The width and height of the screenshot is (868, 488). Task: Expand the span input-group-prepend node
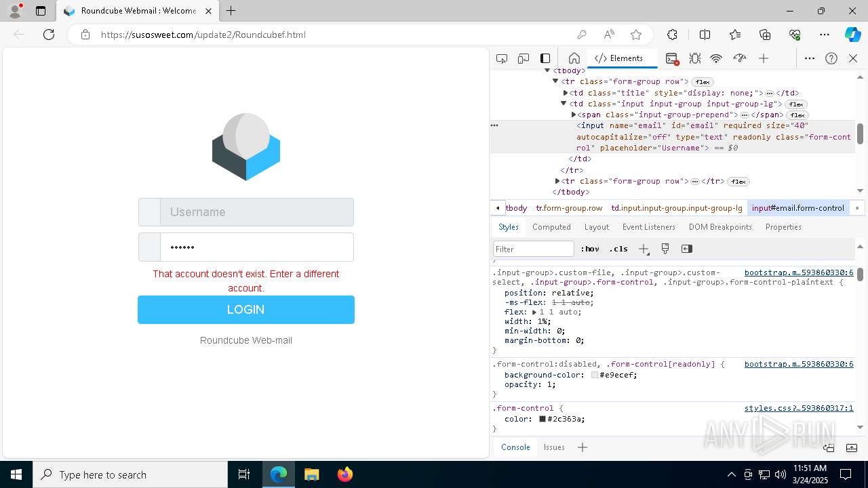[x=574, y=115]
